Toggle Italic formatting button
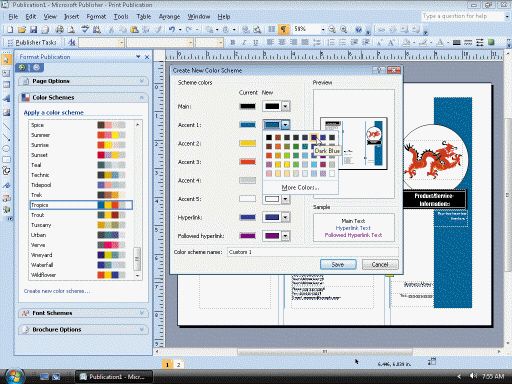512x384 pixels. click(244, 42)
